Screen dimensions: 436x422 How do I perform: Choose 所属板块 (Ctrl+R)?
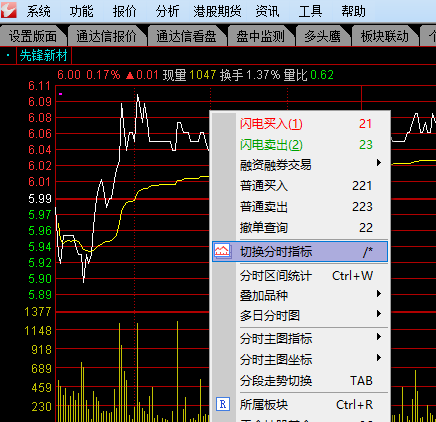(301, 405)
